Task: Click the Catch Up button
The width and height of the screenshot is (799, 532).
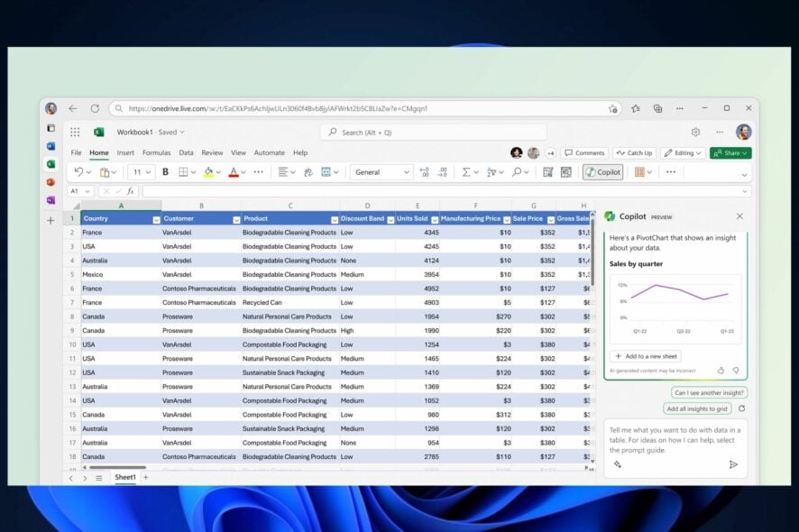Action: coord(634,153)
